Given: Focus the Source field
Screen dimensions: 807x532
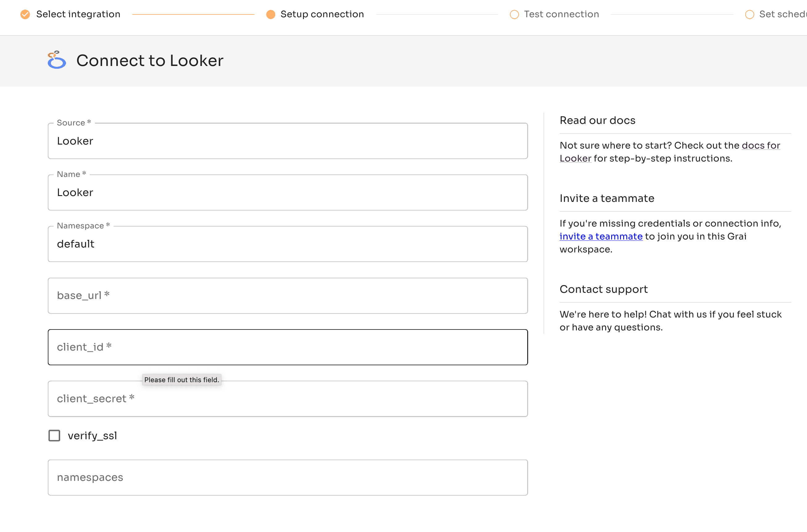Looking at the screenshot, I should click(x=288, y=141).
